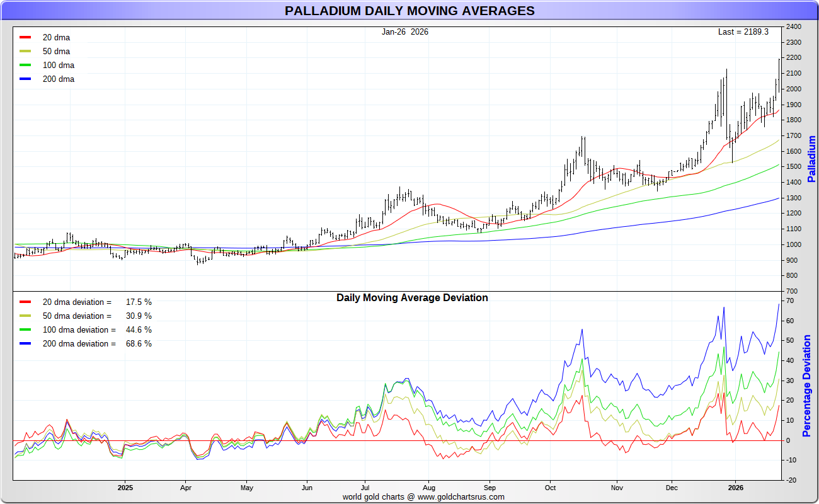Click the red 20 dma legend swatch
The height and width of the screenshot is (504, 819).
pos(25,38)
